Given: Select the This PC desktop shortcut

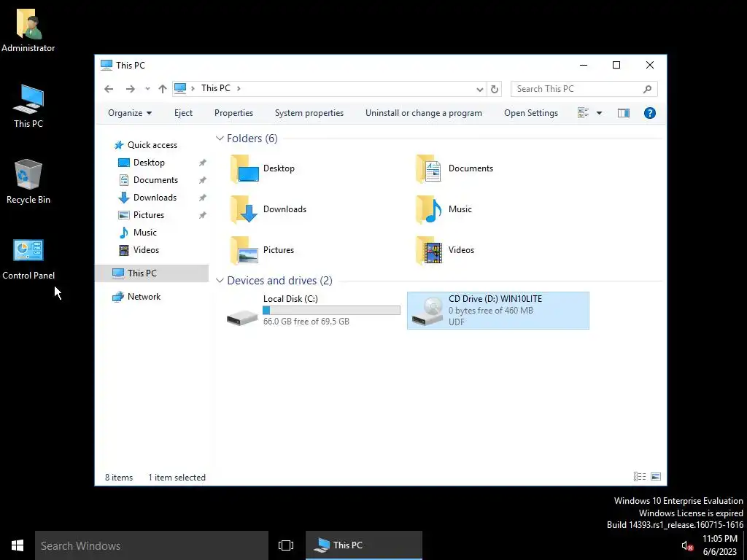Looking at the screenshot, I should (28, 106).
